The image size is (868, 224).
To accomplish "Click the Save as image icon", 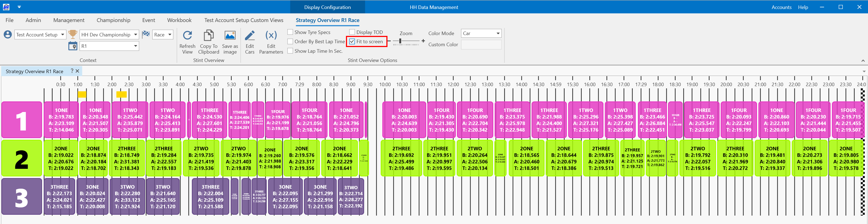I will (230, 36).
